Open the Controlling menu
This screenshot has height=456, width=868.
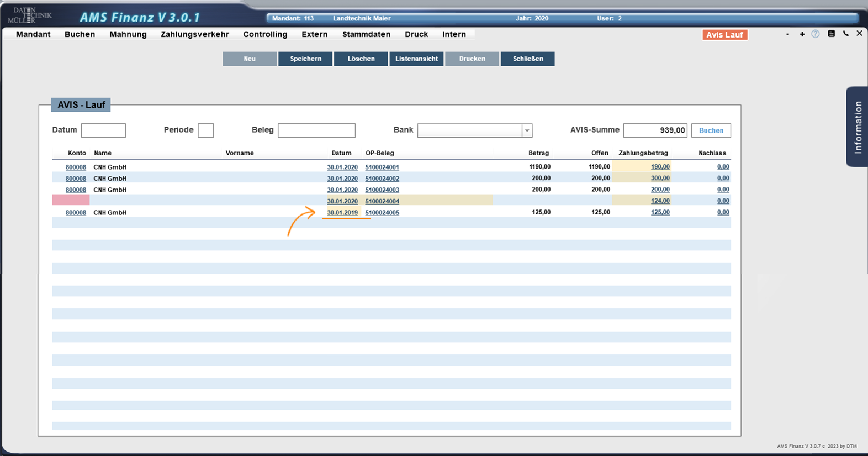[x=265, y=34]
